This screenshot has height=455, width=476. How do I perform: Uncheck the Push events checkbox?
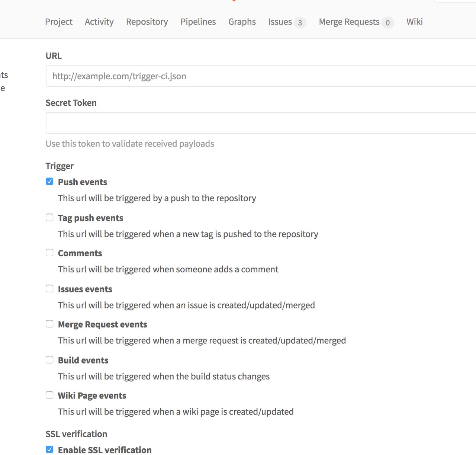coord(49,182)
